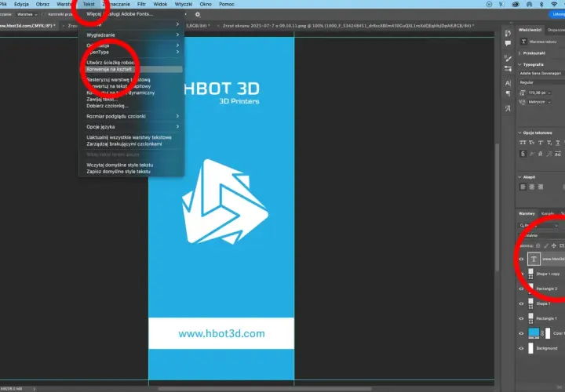Expand Rozmiar podglądu czcionki submenu

(x=131, y=116)
